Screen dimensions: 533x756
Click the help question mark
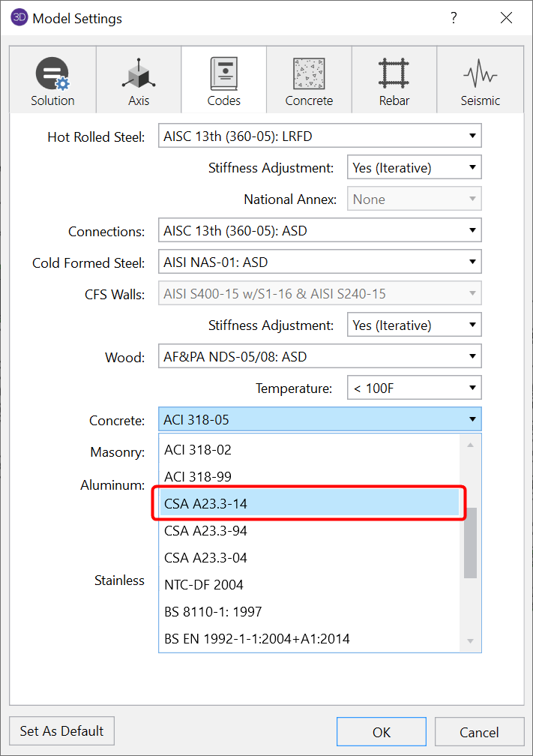coord(454,19)
